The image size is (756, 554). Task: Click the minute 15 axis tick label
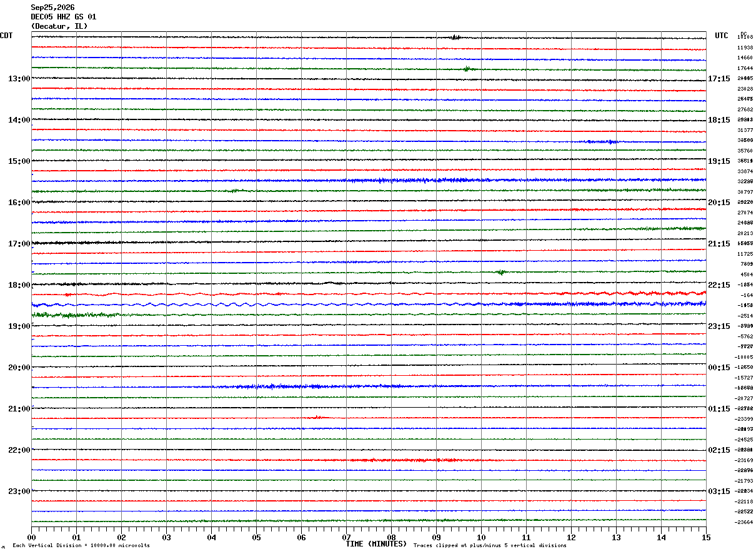click(x=706, y=537)
